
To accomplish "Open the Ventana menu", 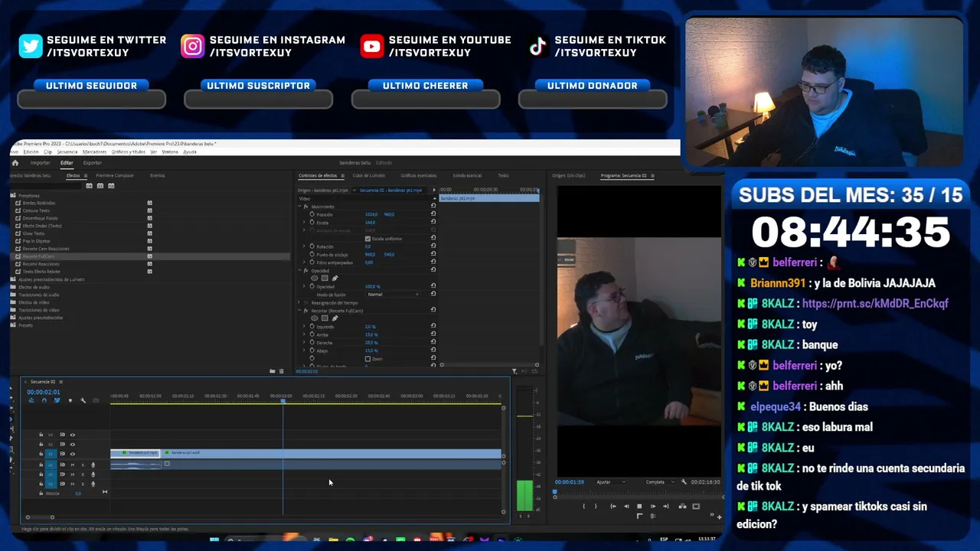I will pyautogui.click(x=170, y=152).
